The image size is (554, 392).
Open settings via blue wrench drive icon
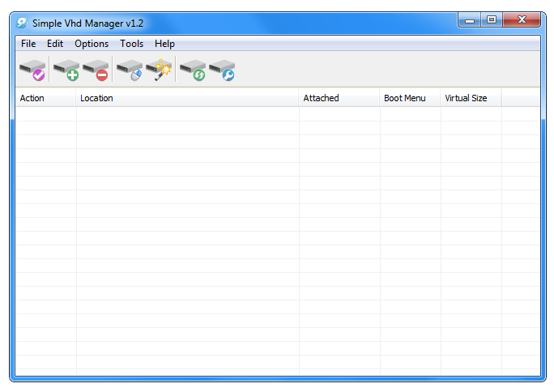(222, 70)
